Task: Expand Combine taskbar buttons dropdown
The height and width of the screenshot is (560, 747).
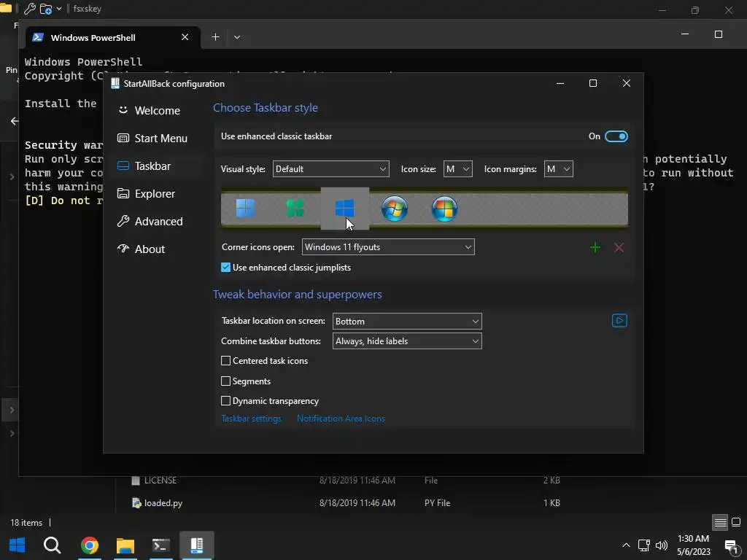Action: click(407, 341)
